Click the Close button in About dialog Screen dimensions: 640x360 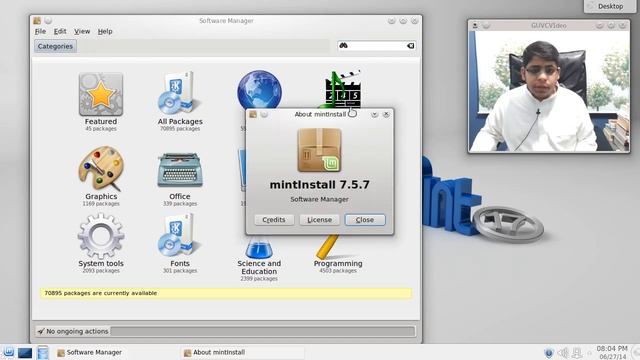tap(364, 220)
